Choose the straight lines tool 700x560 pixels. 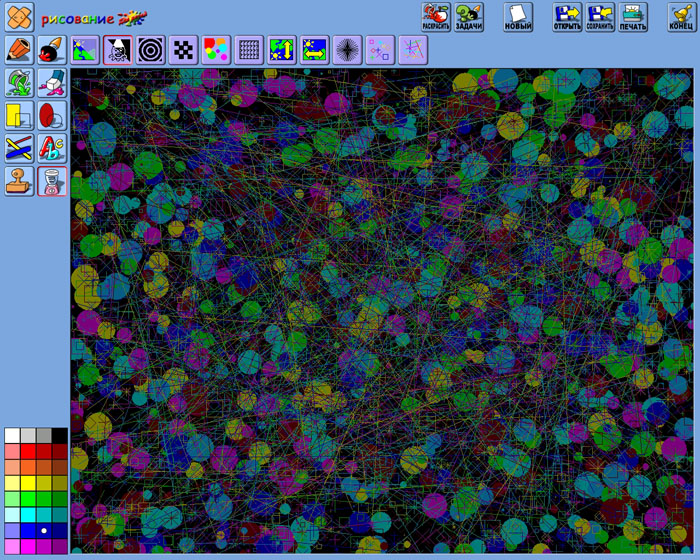coord(20,148)
